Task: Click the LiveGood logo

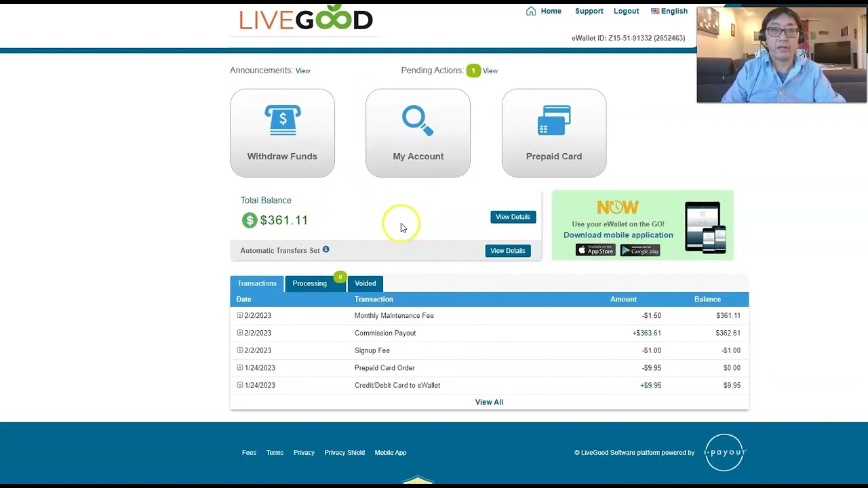Action: pos(306,18)
